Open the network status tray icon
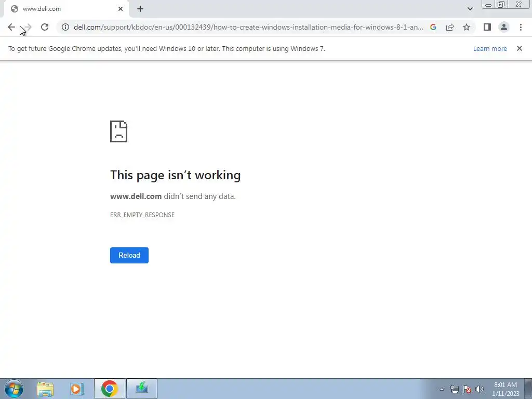This screenshot has width=532, height=399. (454, 389)
